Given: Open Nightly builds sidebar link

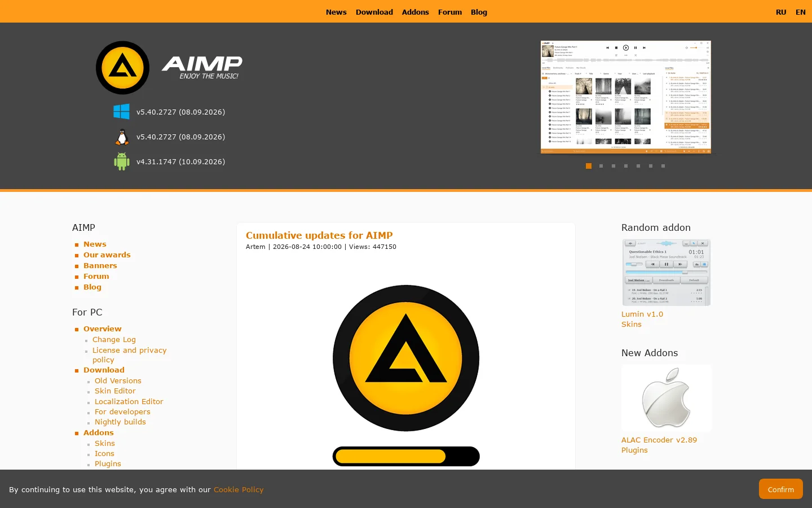Looking at the screenshot, I should tap(120, 422).
